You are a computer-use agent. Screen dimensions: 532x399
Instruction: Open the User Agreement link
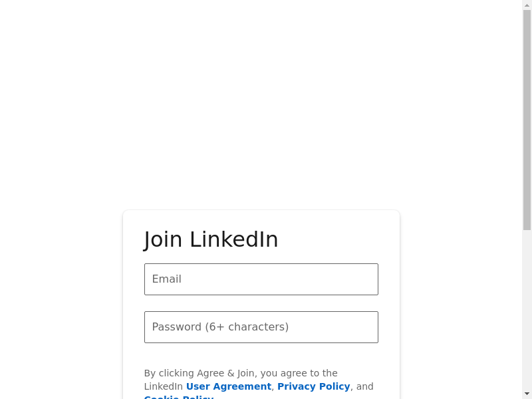tap(228, 386)
